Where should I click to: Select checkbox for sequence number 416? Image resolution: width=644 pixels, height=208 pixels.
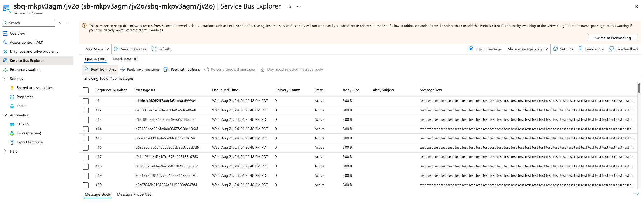click(86, 148)
